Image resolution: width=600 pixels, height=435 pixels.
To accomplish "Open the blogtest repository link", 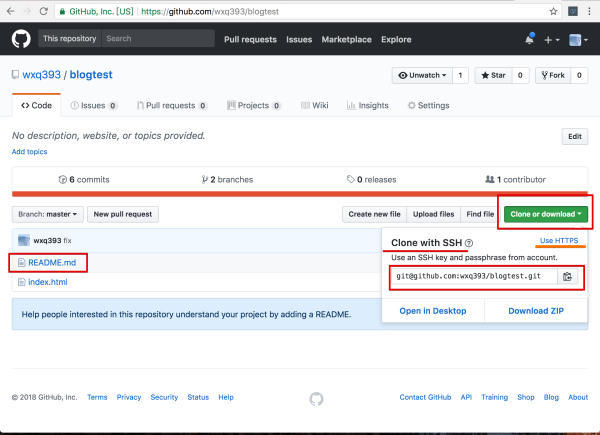I will click(91, 75).
